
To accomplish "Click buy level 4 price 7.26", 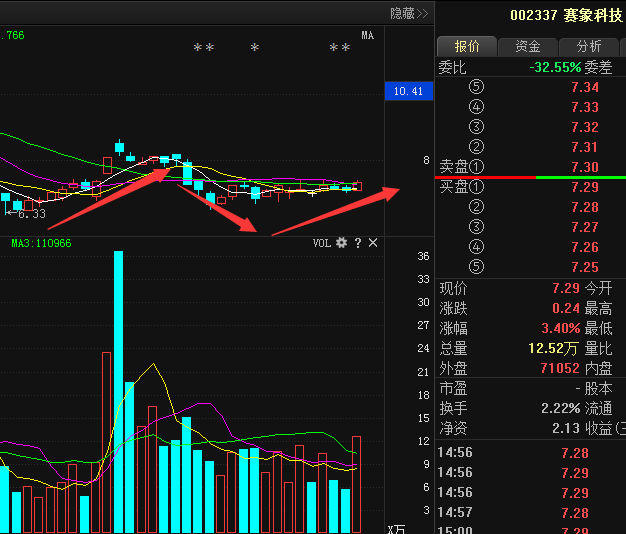I will click(585, 247).
